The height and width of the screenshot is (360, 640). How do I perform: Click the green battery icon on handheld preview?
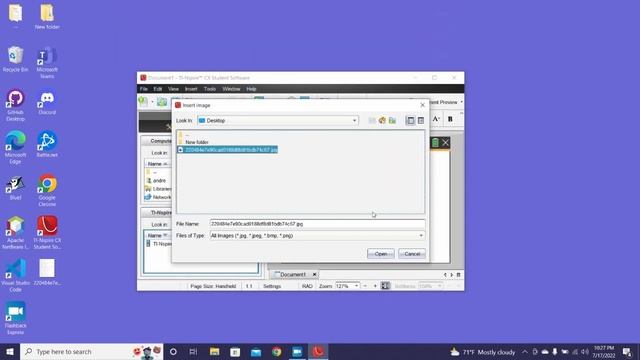tap(435, 142)
